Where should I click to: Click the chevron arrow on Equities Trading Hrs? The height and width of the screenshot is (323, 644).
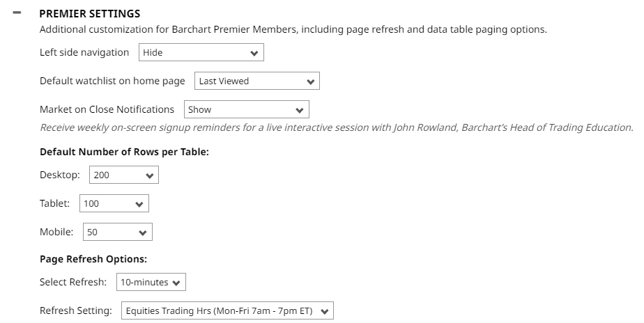(x=324, y=311)
